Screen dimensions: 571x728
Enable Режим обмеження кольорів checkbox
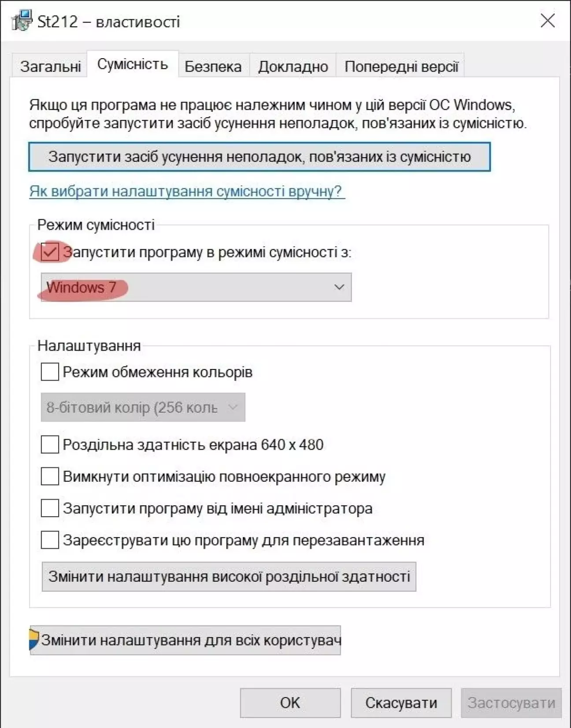pos(50,372)
